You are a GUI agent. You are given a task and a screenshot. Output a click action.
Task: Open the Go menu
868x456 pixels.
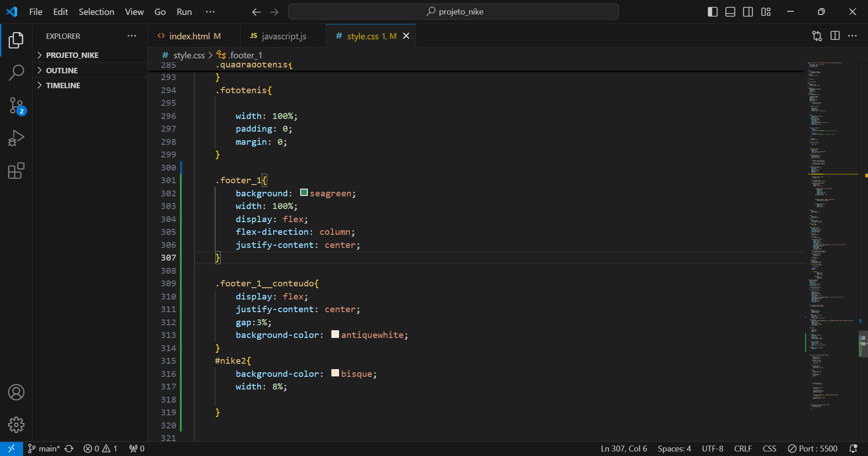click(160, 12)
